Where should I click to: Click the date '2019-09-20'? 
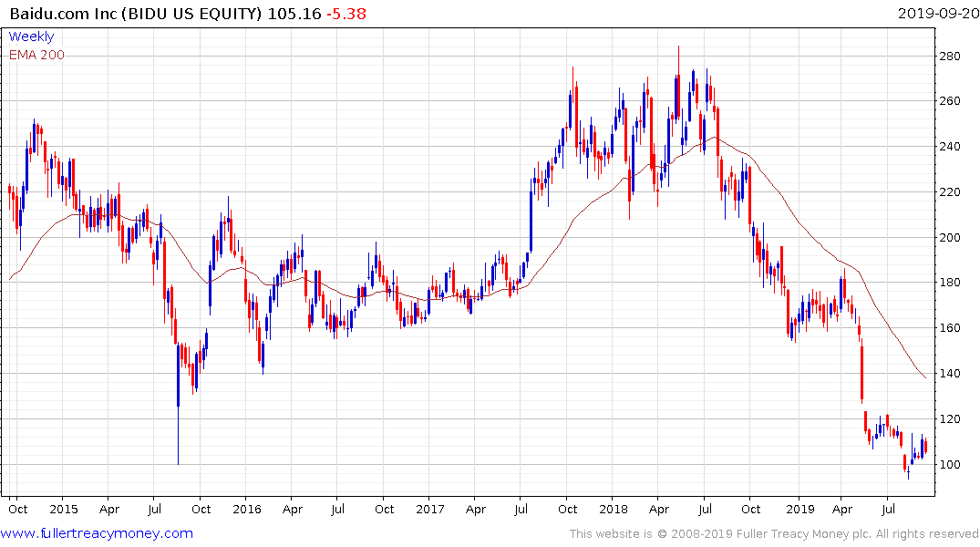point(938,13)
